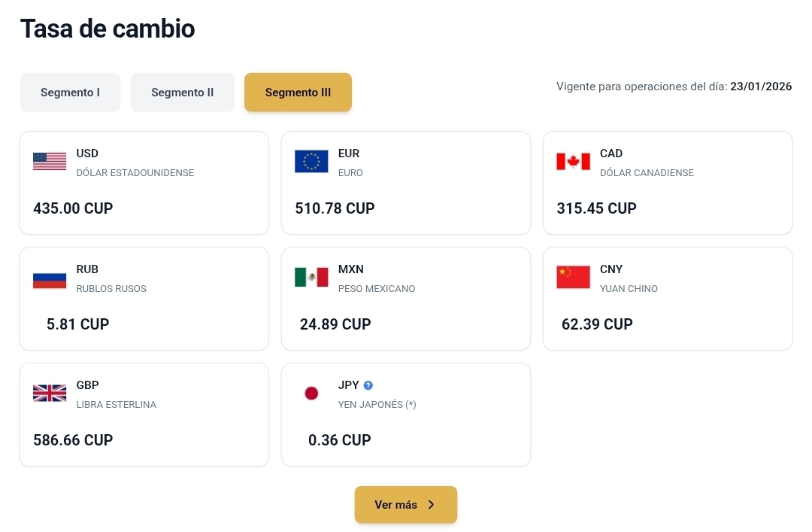Click the Chinese flag icon
This screenshot has height=532, width=812.
[x=573, y=277]
